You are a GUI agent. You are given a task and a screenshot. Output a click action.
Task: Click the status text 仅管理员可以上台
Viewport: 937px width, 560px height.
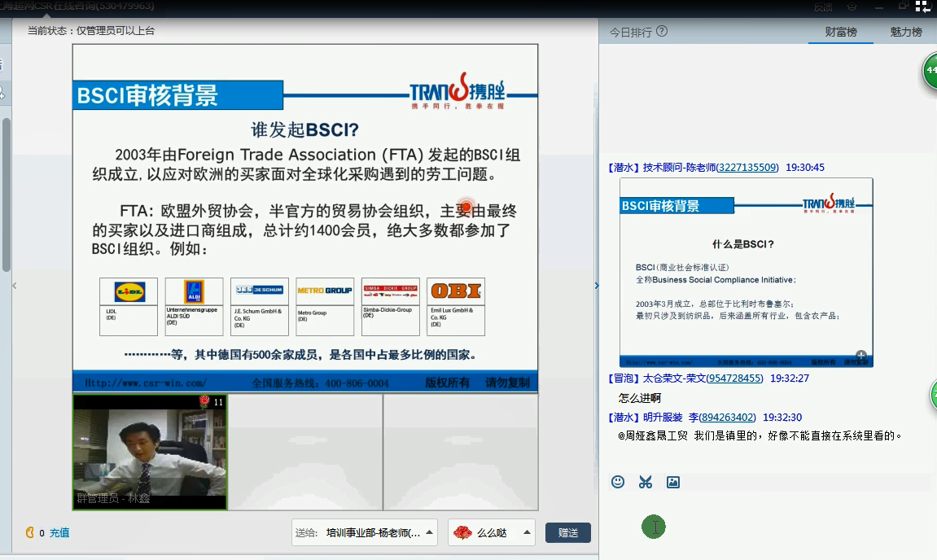pos(116,30)
